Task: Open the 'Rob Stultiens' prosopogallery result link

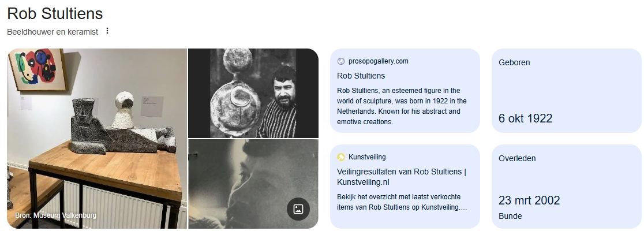Action: coord(361,76)
